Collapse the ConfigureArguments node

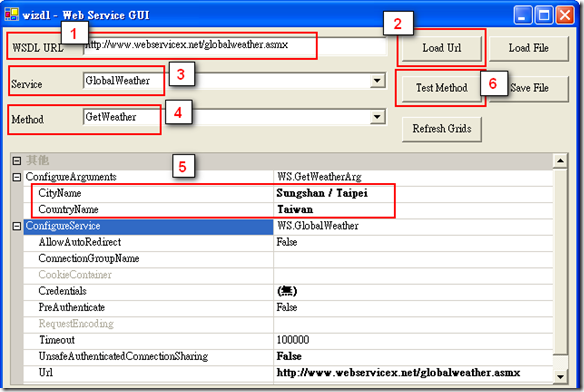(x=17, y=177)
